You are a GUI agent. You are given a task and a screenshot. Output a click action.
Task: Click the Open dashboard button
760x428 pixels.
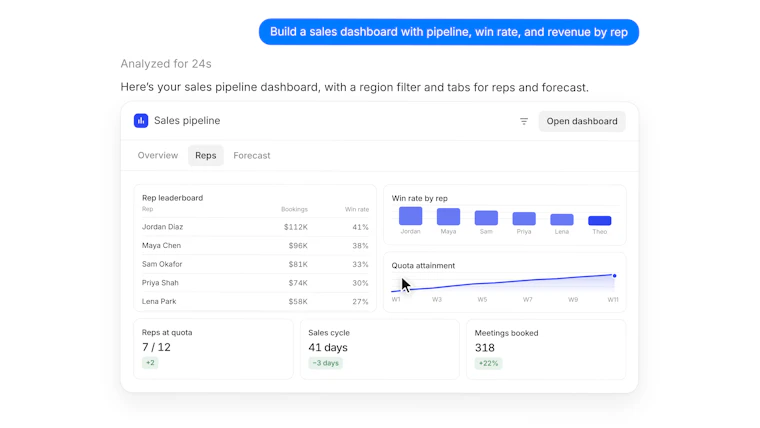[582, 121]
